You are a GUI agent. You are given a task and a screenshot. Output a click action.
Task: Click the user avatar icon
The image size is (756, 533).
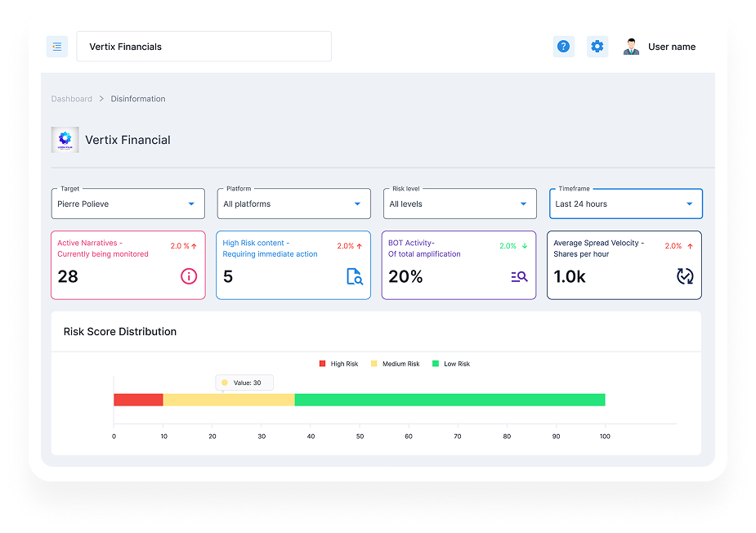pyautogui.click(x=631, y=47)
